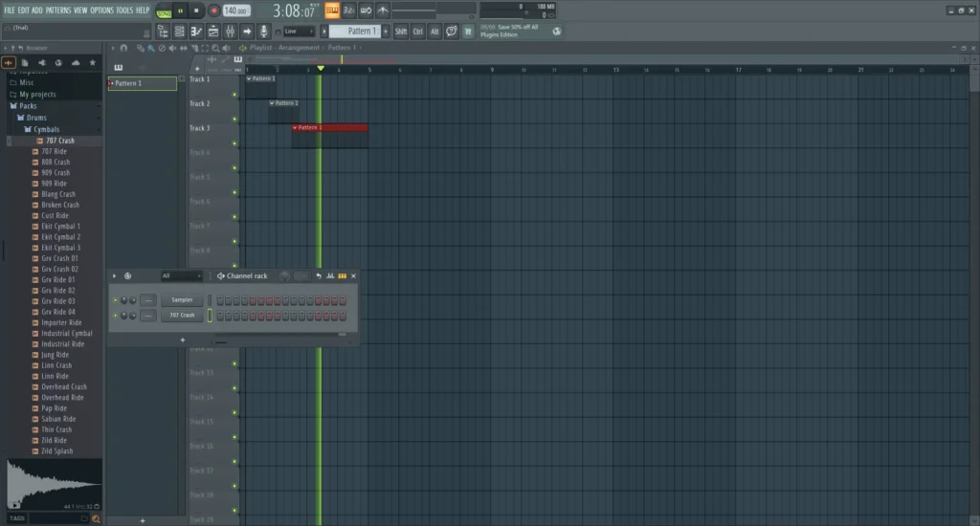The height and width of the screenshot is (526, 980).
Task: Toggle the metronome icon
Action: pos(383,10)
